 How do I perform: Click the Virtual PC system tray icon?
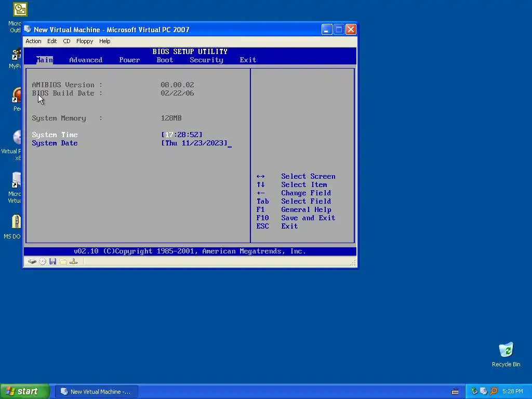[484, 391]
